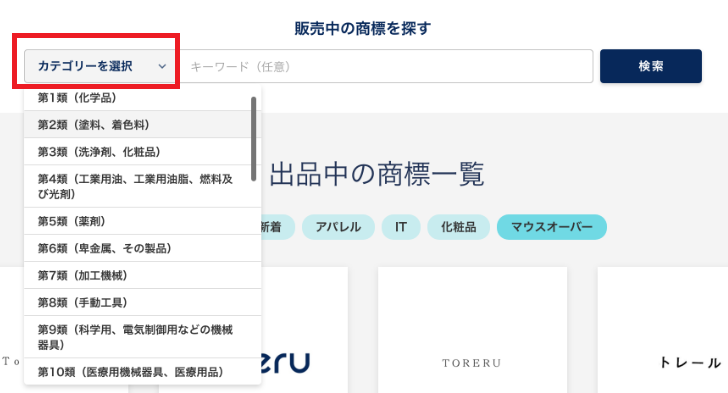Filter by the アパレル tag
The height and width of the screenshot is (393, 728).
tap(338, 227)
